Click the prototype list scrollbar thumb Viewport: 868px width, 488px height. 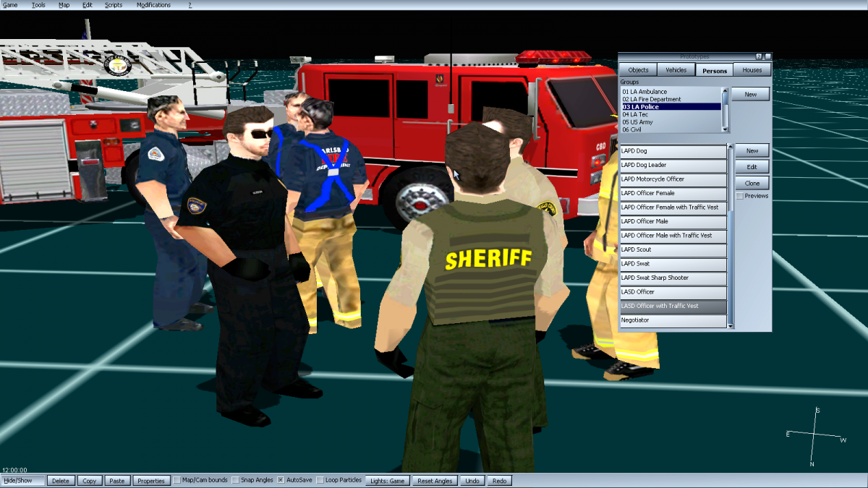click(x=731, y=267)
